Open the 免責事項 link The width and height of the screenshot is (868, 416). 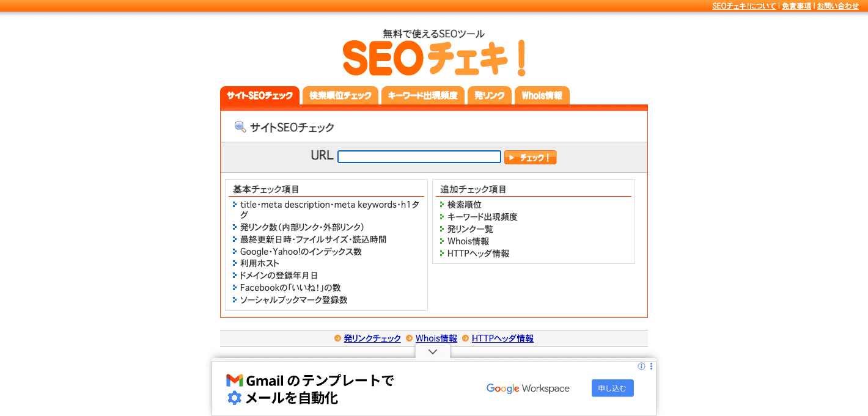coord(796,6)
